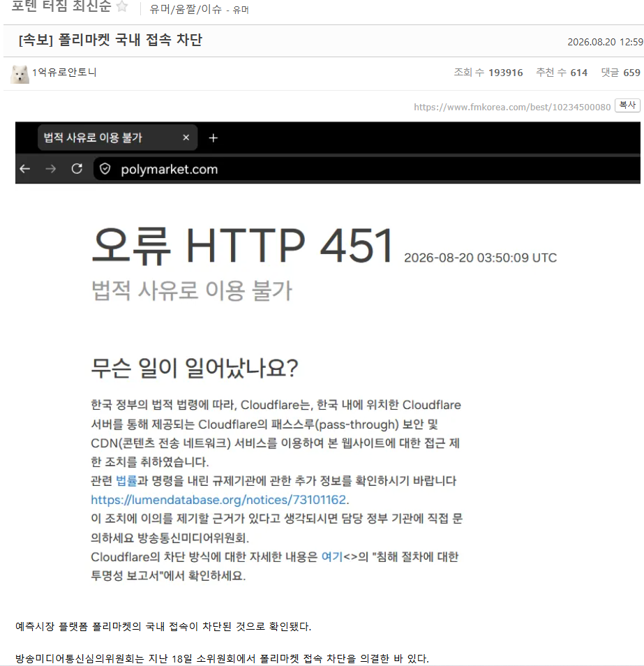Click the 복사 copy URL button
This screenshot has width=644, height=666.
[627, 105]
